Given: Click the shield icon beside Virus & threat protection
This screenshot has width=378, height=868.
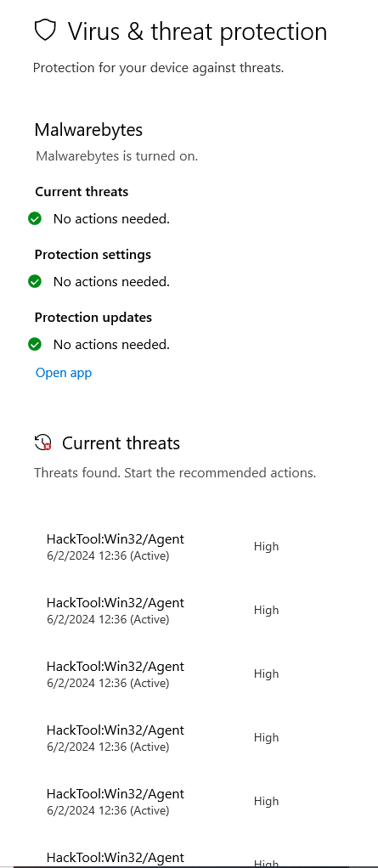Looking at the screenshot, I should (x=45, y=31).
